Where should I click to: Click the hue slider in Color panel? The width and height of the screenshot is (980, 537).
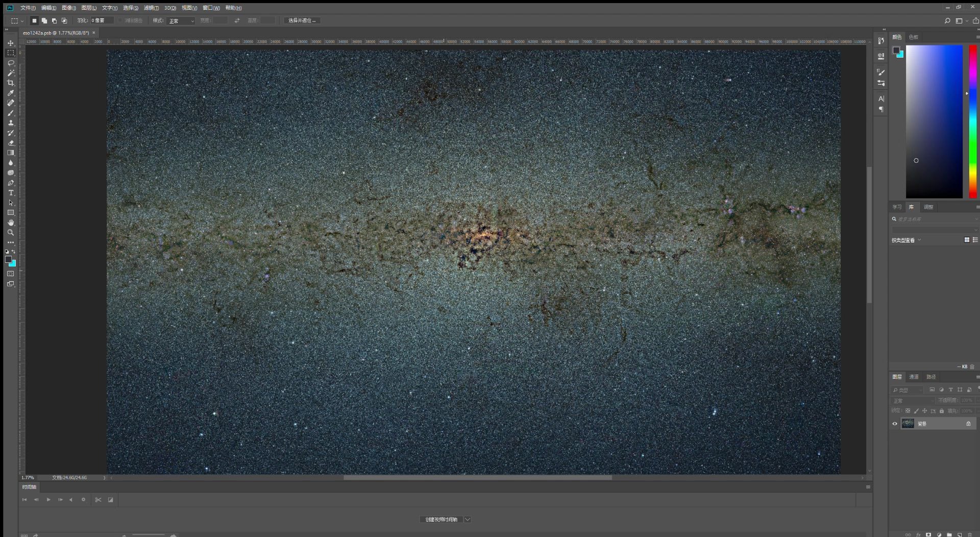973,121
